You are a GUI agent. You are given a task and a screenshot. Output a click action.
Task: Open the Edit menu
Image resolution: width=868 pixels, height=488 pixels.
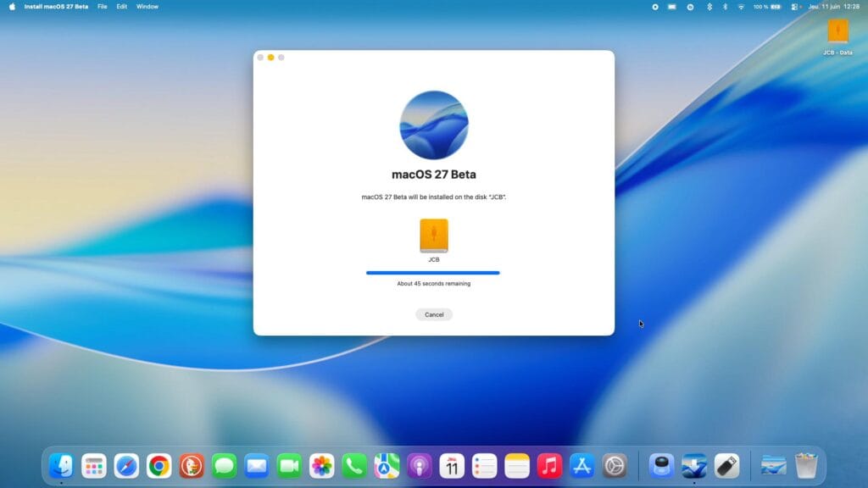tap(122, 7)
